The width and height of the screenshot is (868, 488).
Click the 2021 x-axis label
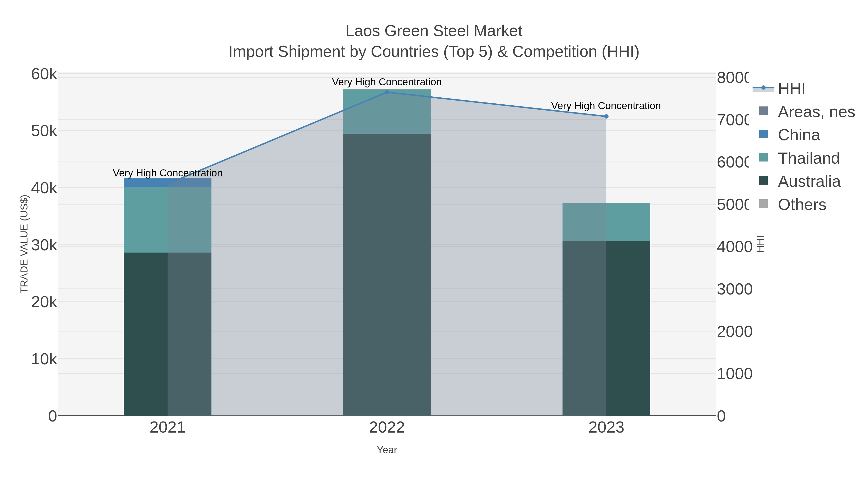pos(168,428)
